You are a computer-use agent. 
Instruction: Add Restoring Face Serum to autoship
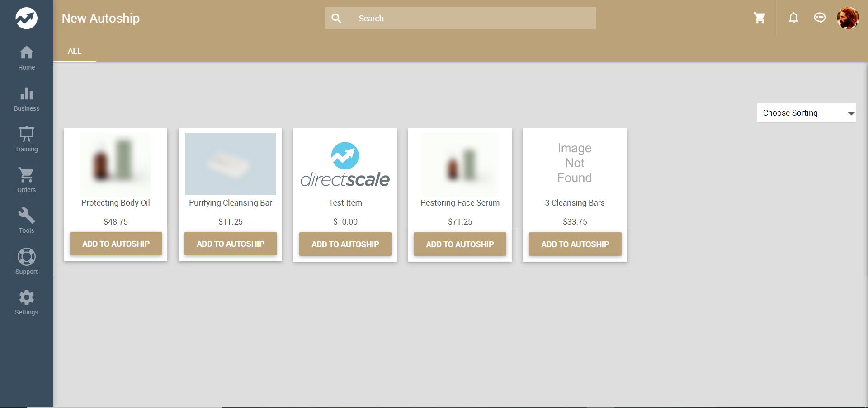click(460, 244)
